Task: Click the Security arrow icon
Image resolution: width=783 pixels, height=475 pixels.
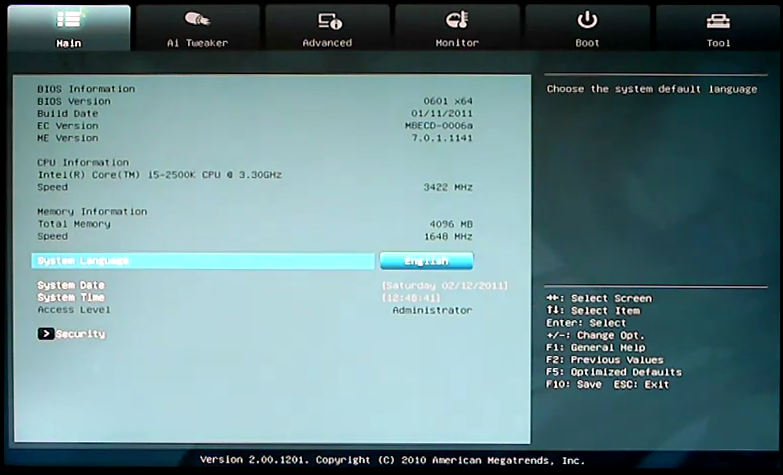Action: (45, 334)
